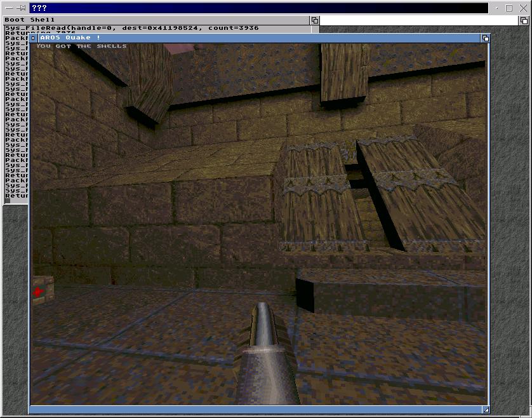Click the red cross health box
The image size is (532, 418).
pyautogui.click(x=42, y=292)
